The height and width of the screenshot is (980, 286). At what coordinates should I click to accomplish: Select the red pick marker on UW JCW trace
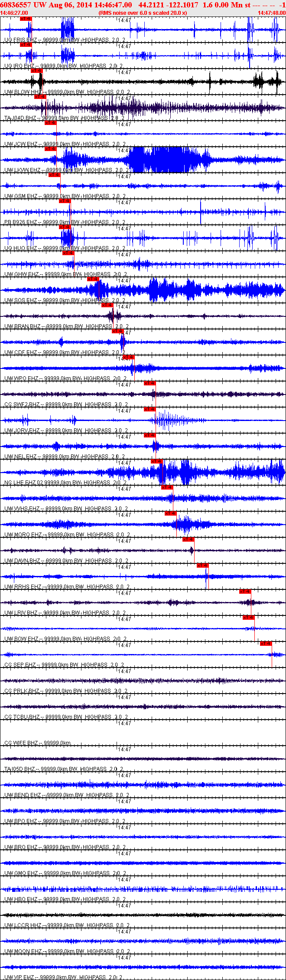[x=51, y=123]
